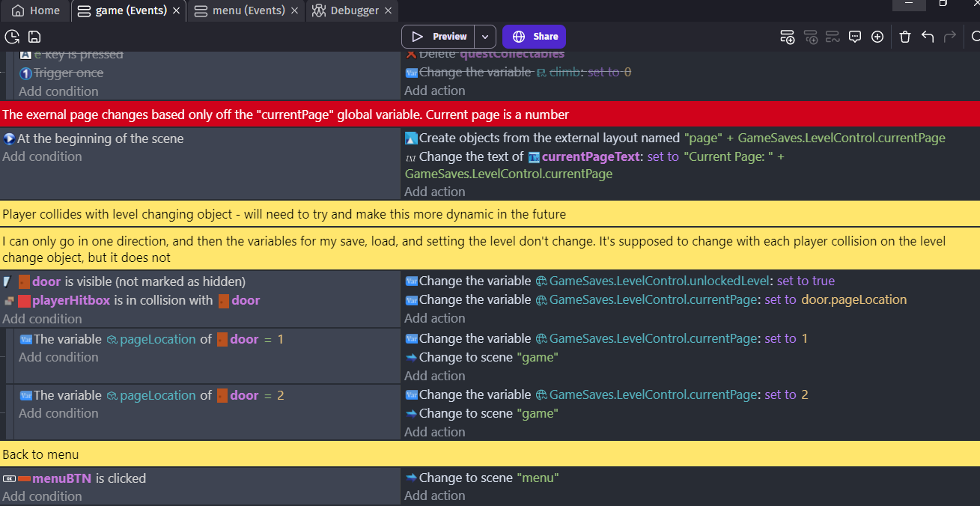
Task: Add a new event with the toolbar icon
Action: [x=787, y=37]
